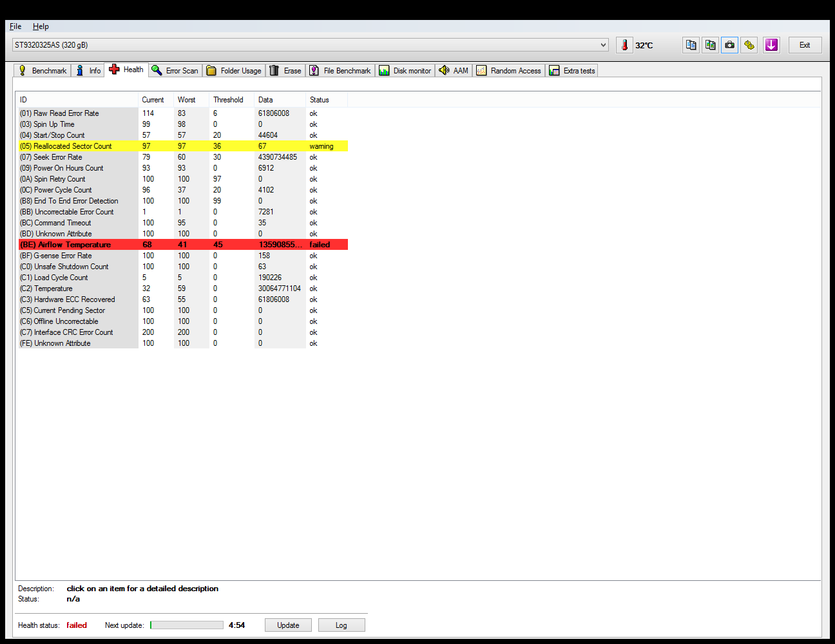Click the red 'failed' Health status text

[x=77, y=625]
